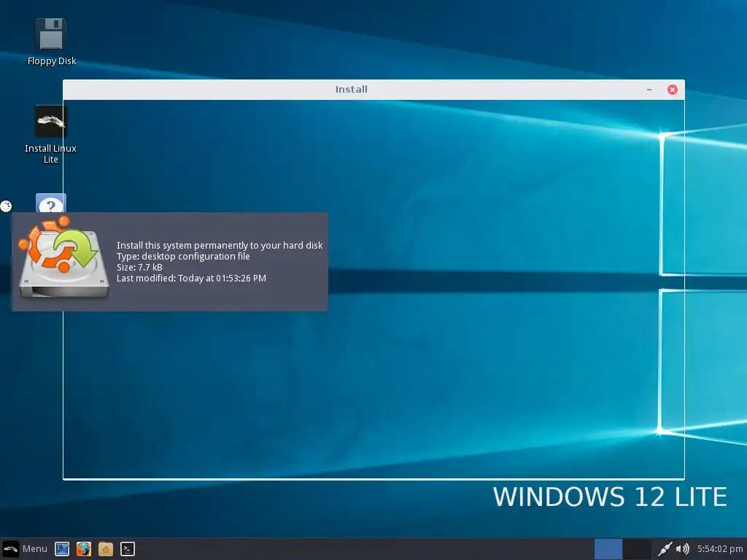
Task: Click the Show Desktop taskbar icon
Action: pyautogui.click(x=62, y=549)
